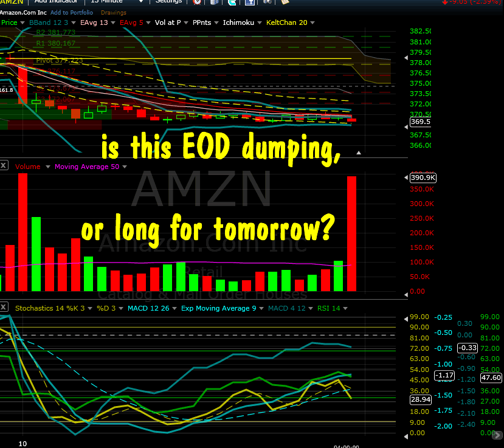
Task: Click the tall green volume bar near open
Action: click(36, 254)
